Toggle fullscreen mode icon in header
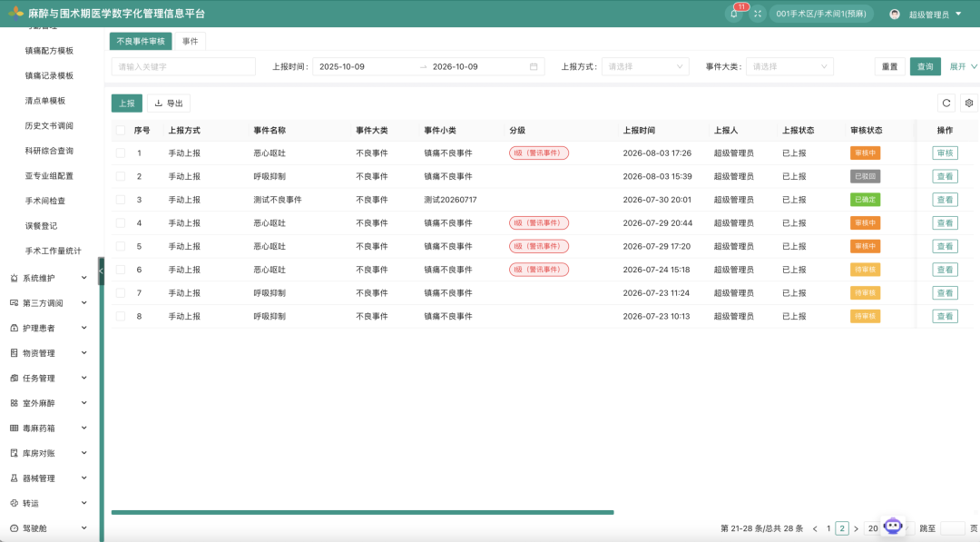The height and width of the screenshot is (542, 980). (x=758, y=14)
